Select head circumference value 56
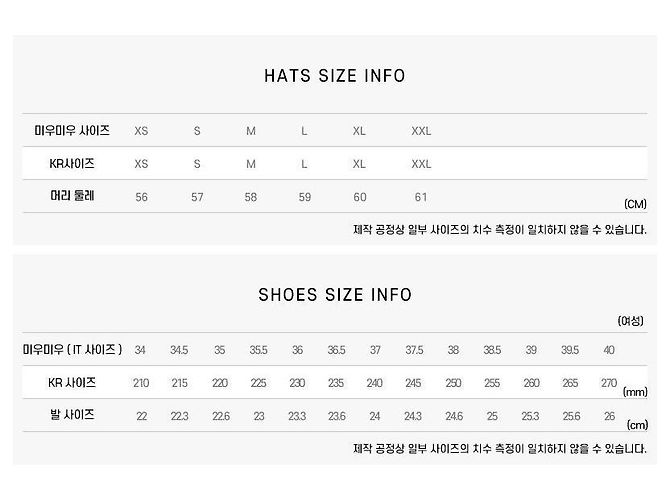Viewport: 670px width, 500px height. 141,197
